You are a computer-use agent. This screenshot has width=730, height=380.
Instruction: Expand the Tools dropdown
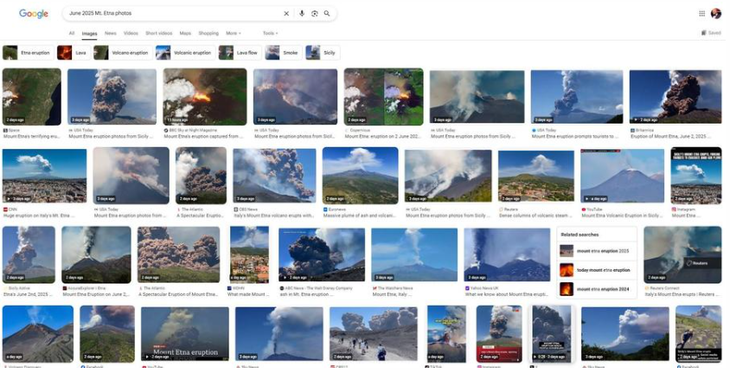point(270,33)
